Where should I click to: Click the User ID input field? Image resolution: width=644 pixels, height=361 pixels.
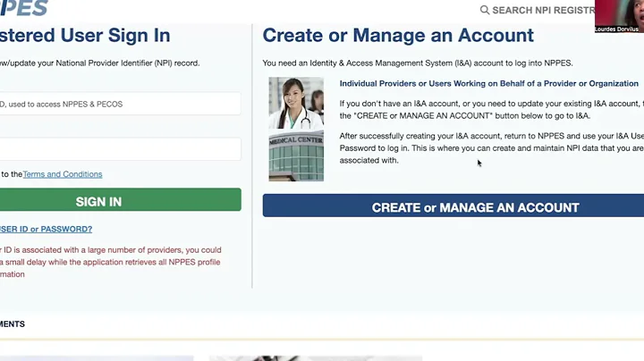(x=121, y=104)
